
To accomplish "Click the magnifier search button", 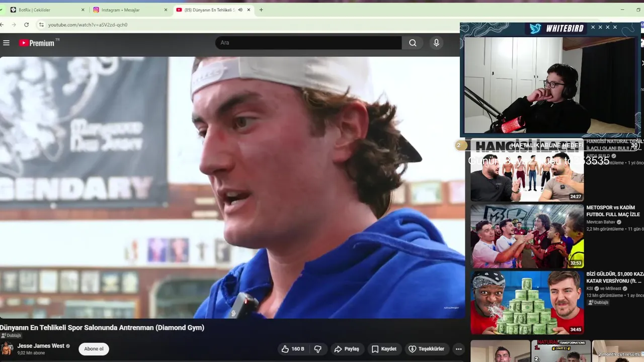I will 413,43.
